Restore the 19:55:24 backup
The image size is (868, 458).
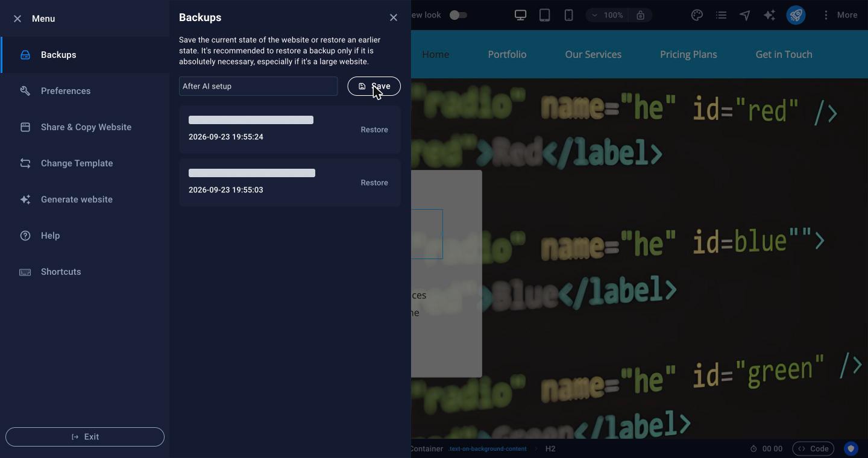[374, 130]
